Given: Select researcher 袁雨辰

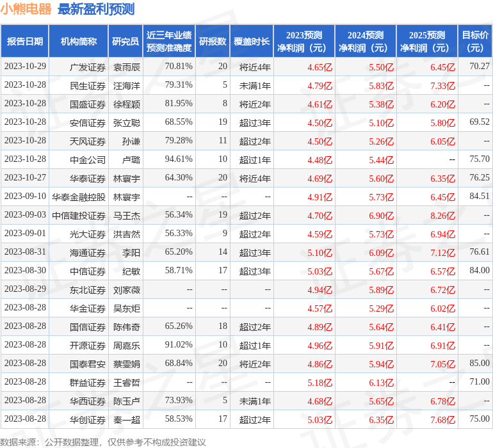Looking at the screenshot, I should (127, 67).
